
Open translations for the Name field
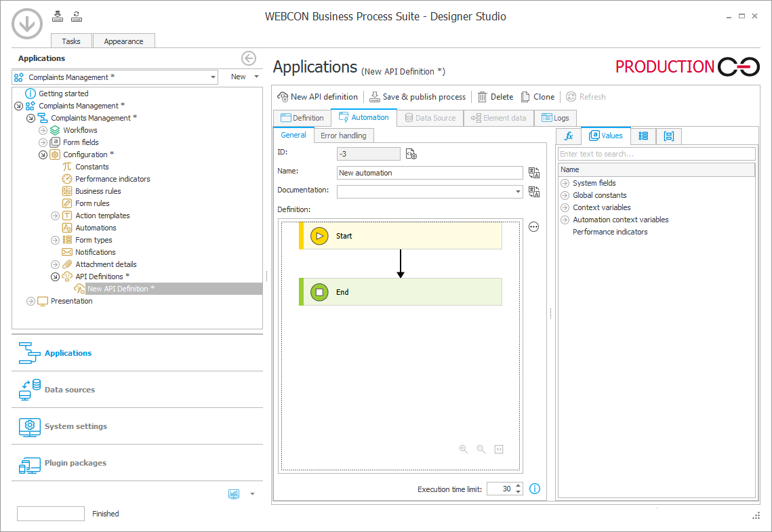tap(533, 173)
